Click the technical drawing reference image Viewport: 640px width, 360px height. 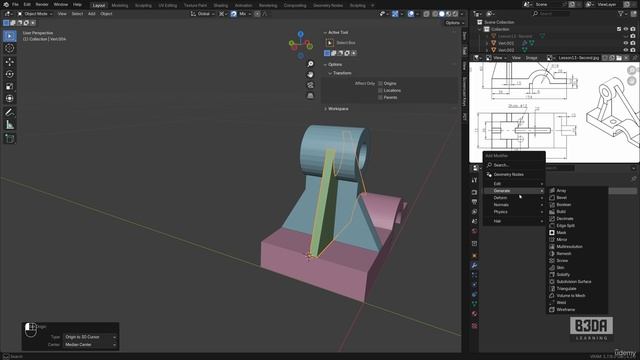(x=554, y=112)
